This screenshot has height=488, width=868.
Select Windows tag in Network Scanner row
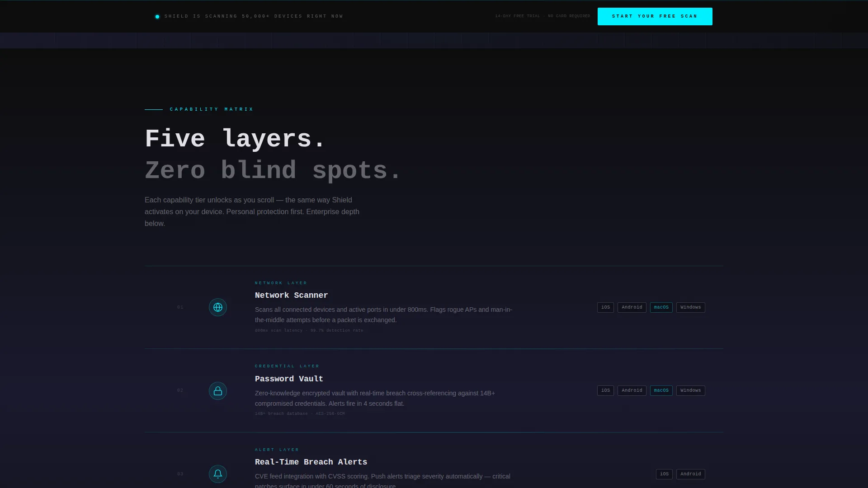pyautogui.click(x=690, y=307)
